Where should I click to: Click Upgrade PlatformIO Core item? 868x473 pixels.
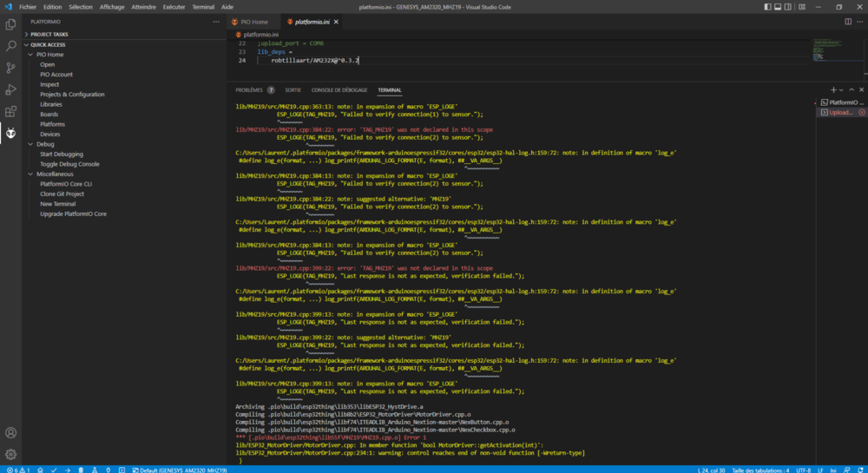(73, 214)
